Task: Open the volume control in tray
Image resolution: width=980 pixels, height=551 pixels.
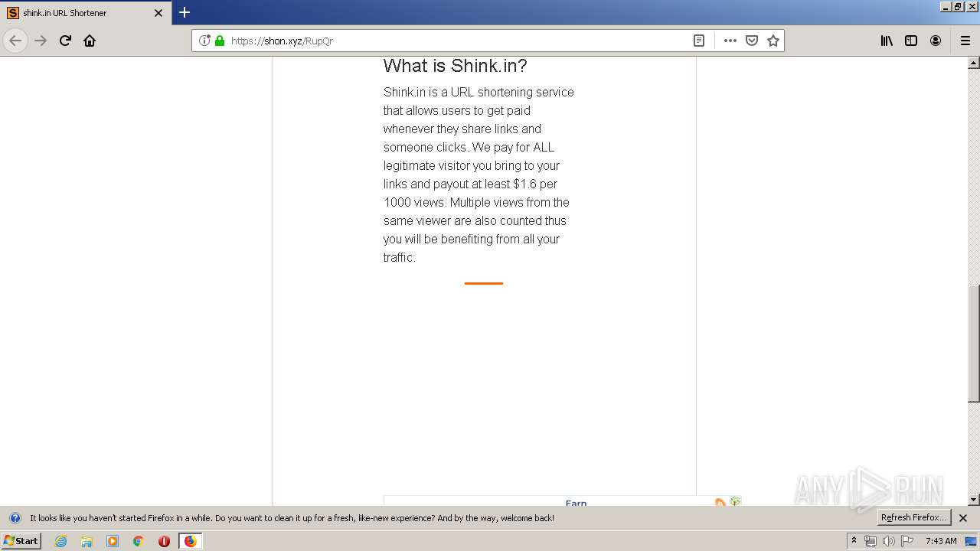Action: coord(888,541)
